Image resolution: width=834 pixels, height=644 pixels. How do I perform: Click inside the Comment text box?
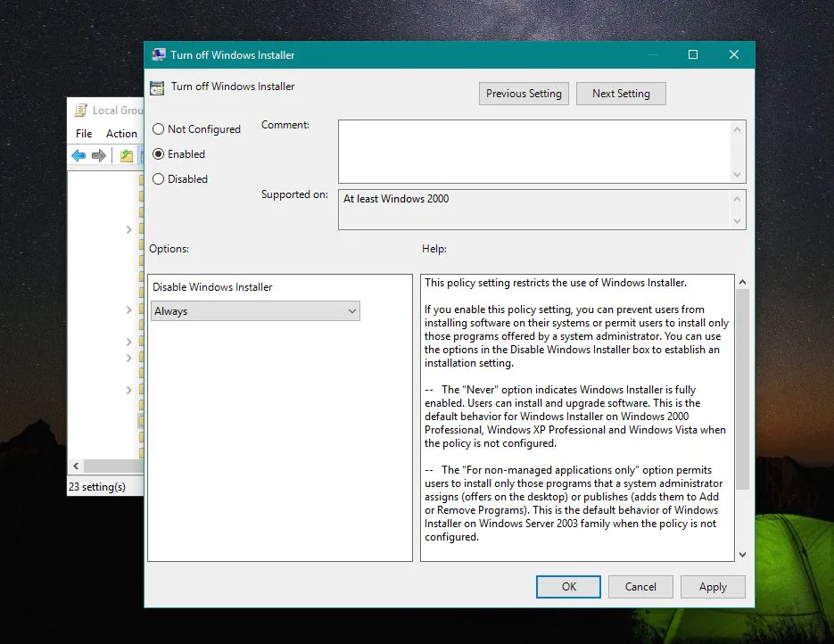(534, 152)
